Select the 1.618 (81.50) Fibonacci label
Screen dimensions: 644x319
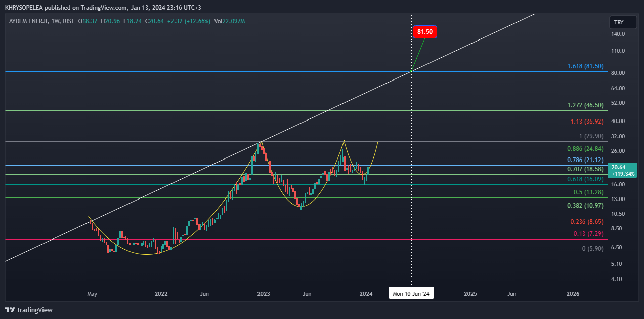pyautogui.click(x=585, y=66)
